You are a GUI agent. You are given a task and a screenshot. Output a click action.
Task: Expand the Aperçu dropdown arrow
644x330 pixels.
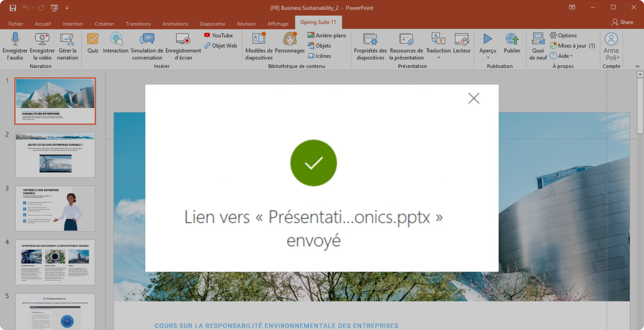point(488,58)
